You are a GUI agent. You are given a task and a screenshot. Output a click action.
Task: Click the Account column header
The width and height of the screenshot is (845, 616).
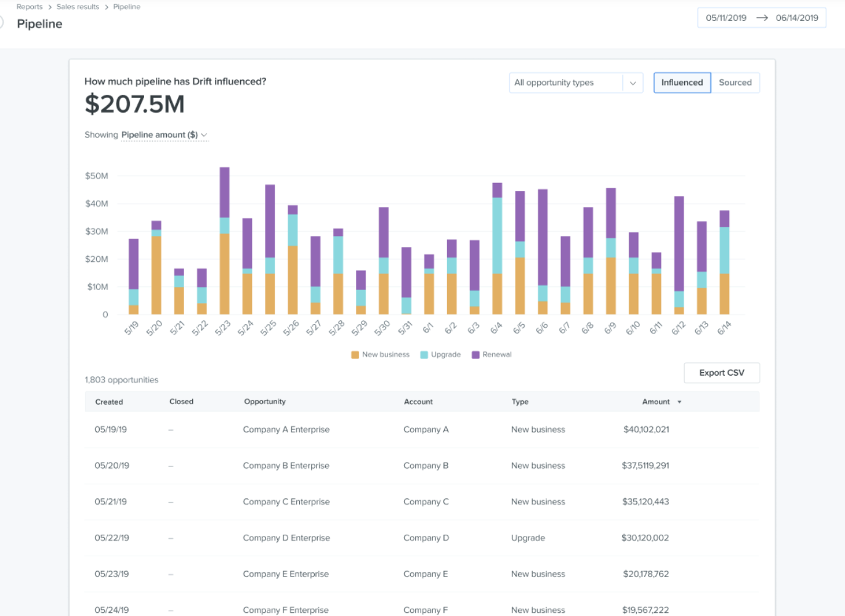[x=418, y=402]
